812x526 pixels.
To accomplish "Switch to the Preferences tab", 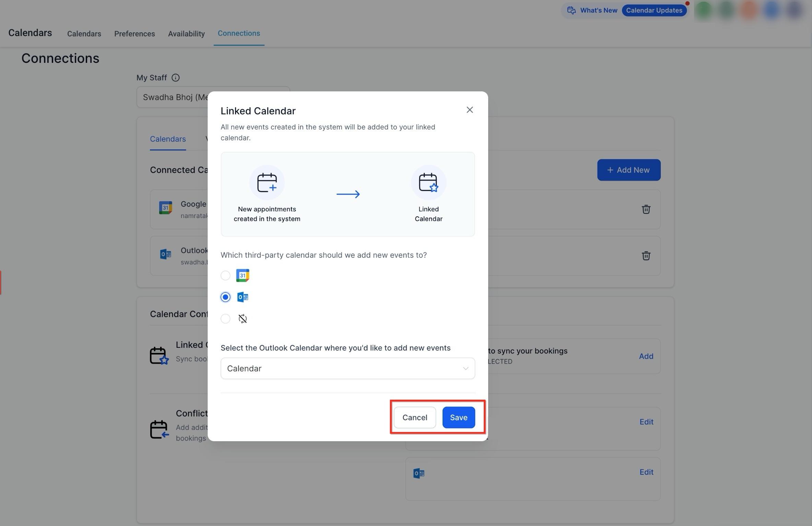I will pos(134,34).
